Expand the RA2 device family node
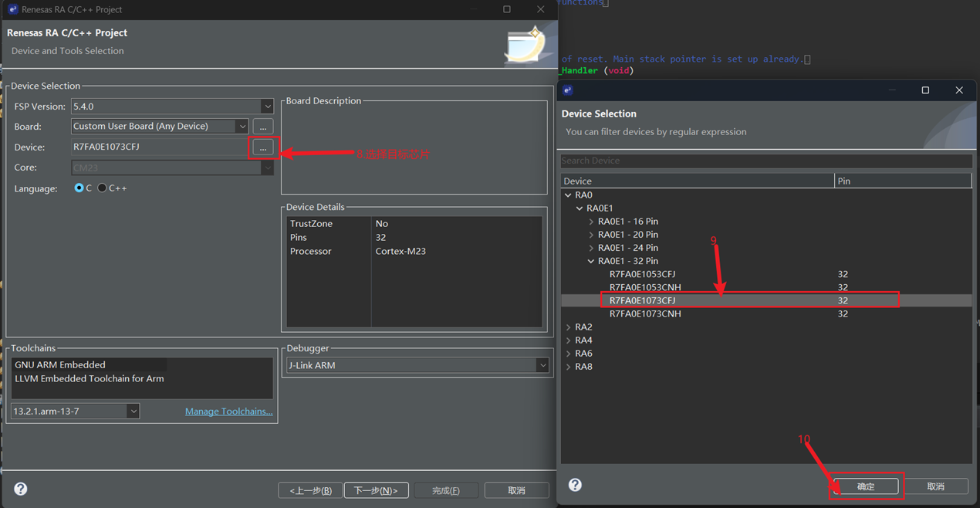This screenshot has width=980, height=508. 569,327
